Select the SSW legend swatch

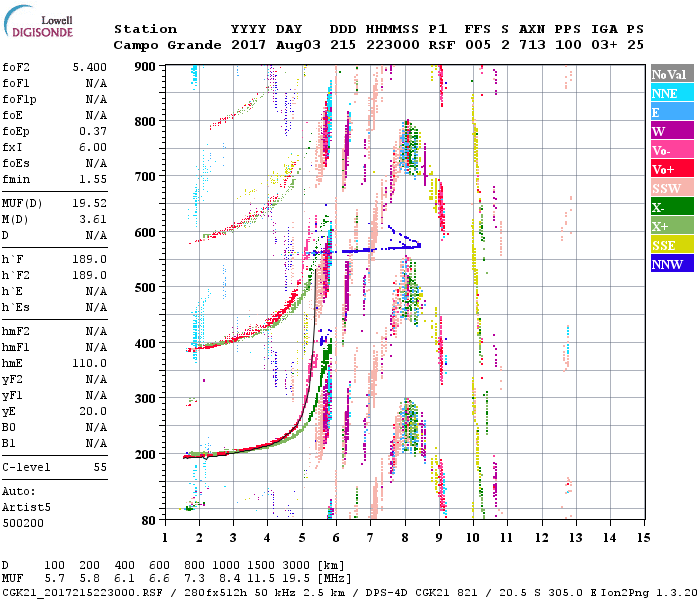click(672, 188)
